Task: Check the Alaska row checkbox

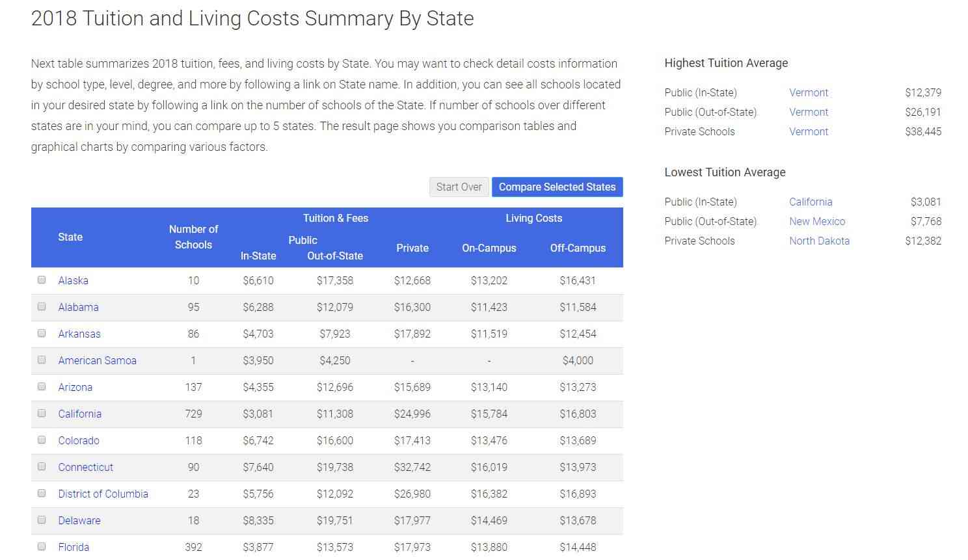Action: [42, 280]
